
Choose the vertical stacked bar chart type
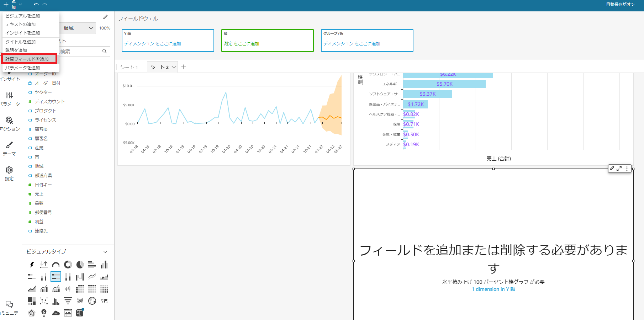click(x=44, y=277)
